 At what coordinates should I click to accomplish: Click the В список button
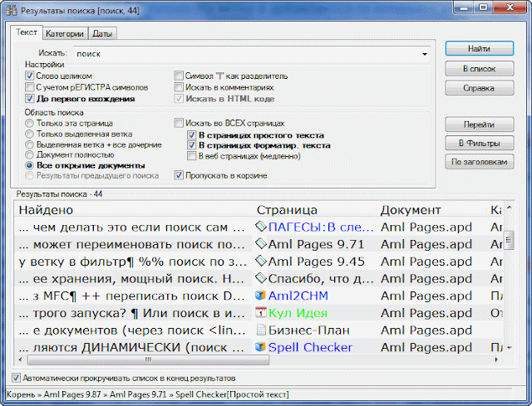[x=480, y=68]
